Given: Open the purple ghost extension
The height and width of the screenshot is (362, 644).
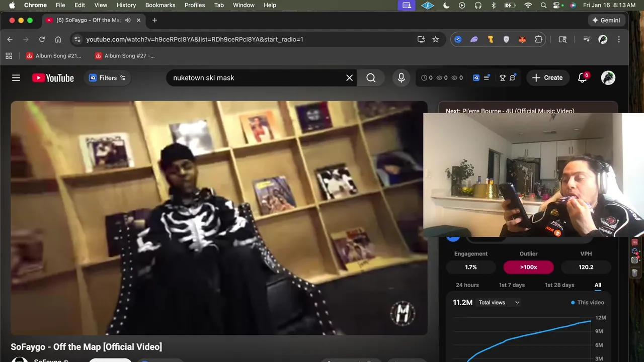Looking at the screenshot, I should coord(474,39).
